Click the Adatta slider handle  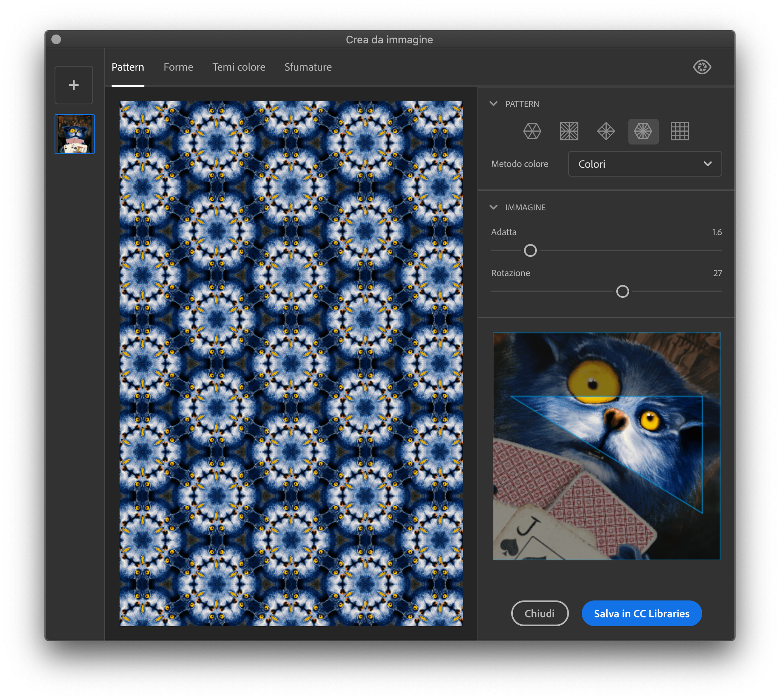pos(530,250)
